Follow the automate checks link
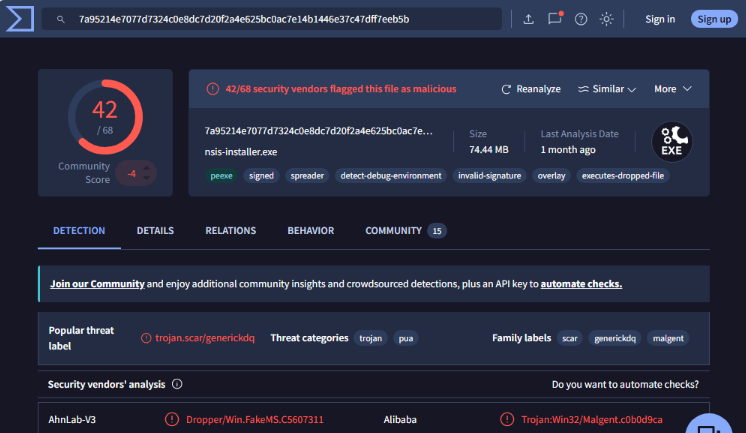746x433 pixels. tap(581, 284)
